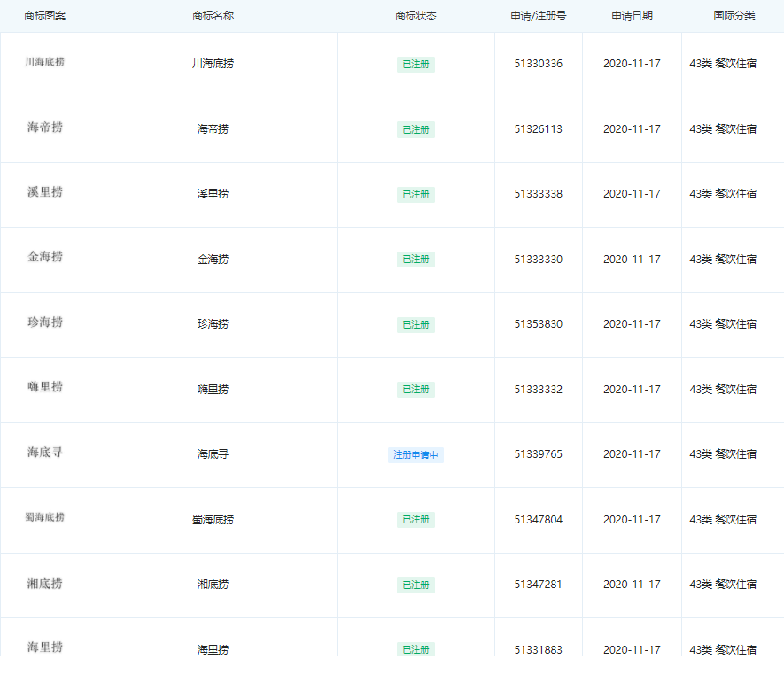
Task: Click the 海里捞 trademark name
Action: point(213,649)
